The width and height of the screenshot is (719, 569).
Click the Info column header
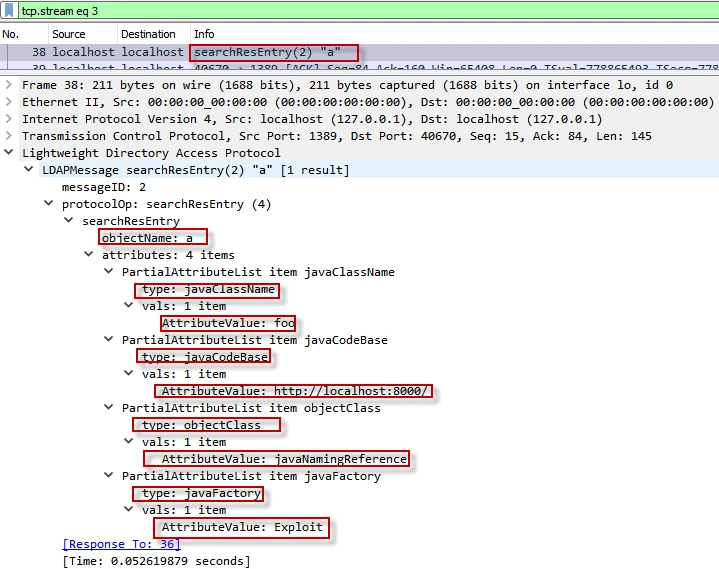coord(204,34)
